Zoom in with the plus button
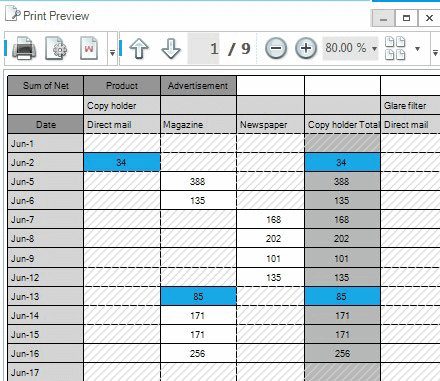 click(x=306, y=49)
